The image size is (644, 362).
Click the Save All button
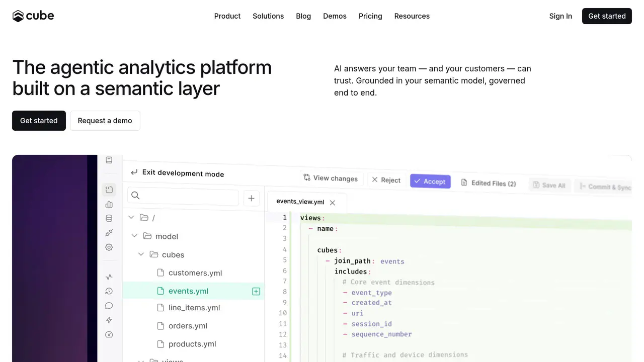[x=549, y=185]
